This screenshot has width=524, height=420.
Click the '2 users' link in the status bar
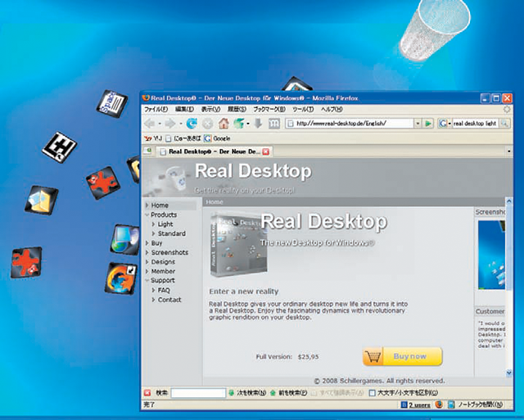point(419,405)
